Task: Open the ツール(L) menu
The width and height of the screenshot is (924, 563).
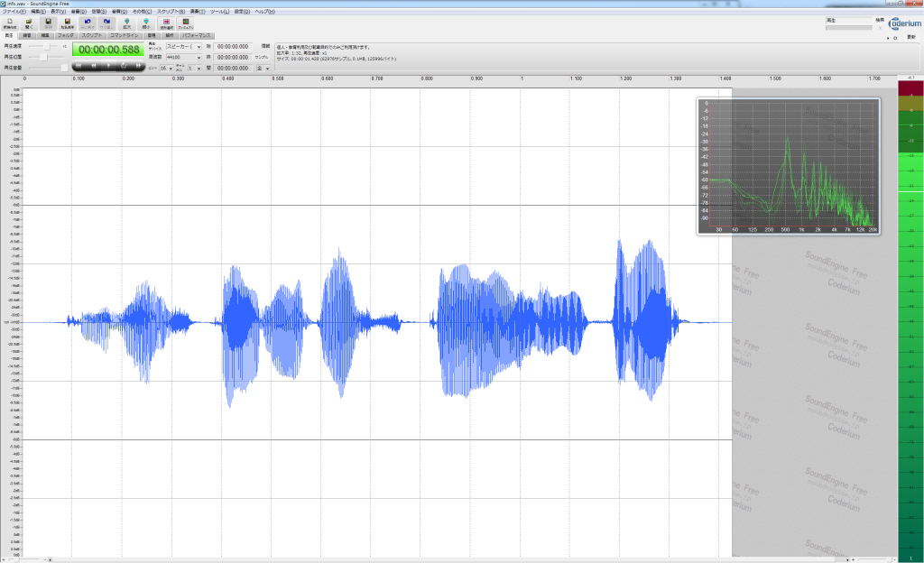Action: pos(220,11)
